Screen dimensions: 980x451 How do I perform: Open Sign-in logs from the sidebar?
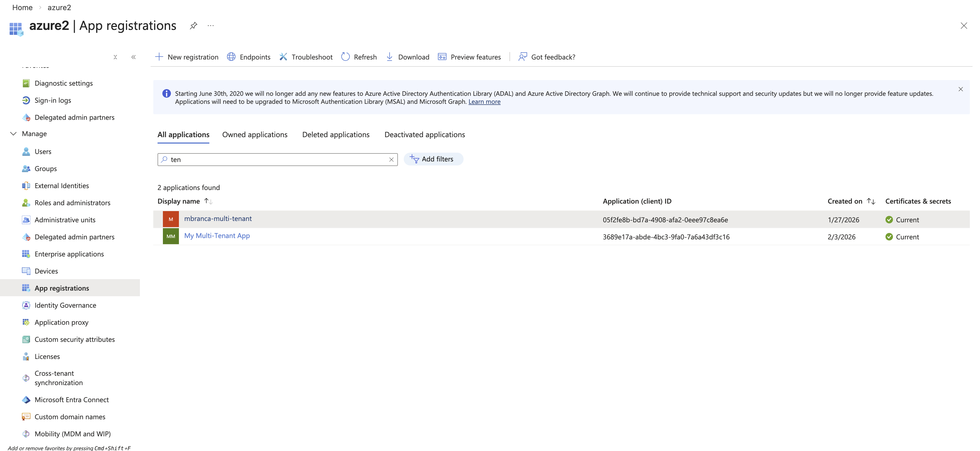[53, 100]
